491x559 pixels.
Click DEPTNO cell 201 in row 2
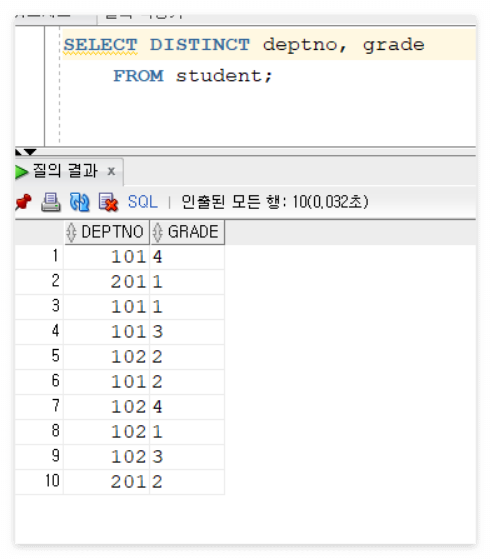click(x=107, y=282)
